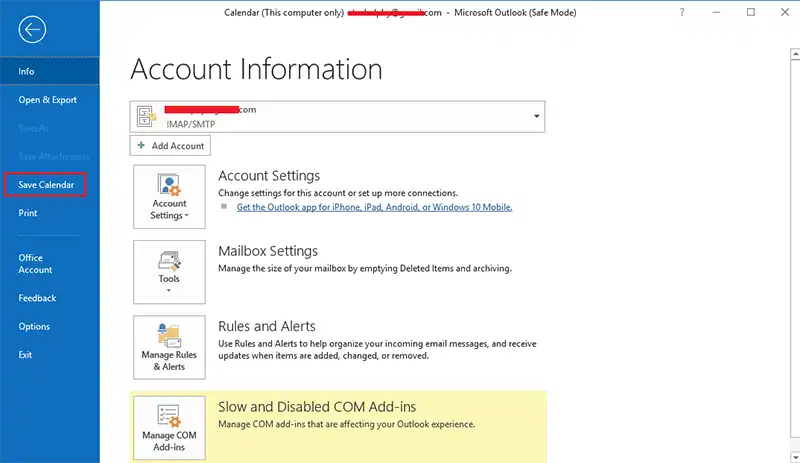
Task: Click the green plus Add Account icon
Action: coord(141,145)
